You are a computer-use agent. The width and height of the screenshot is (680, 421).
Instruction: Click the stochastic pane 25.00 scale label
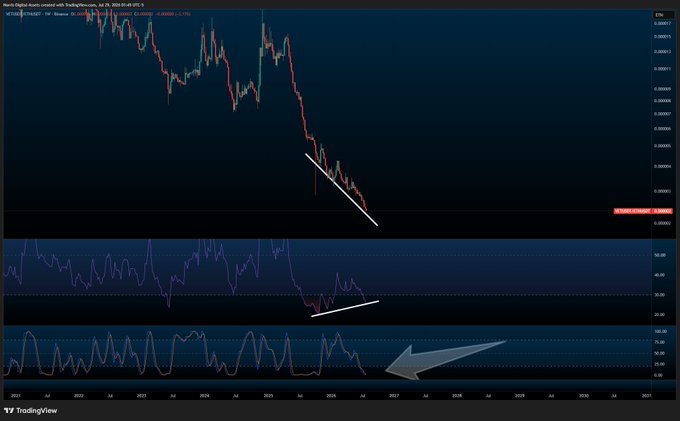pyautogui.click(x=660, y=365)
